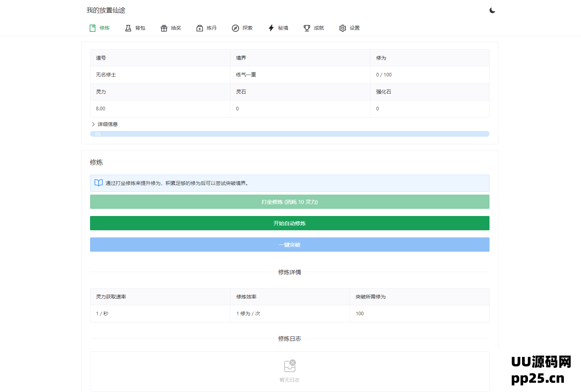The image size is (581, 392).
Task: Click the 抽奖 gift box icon
Action: click(164, 28)
